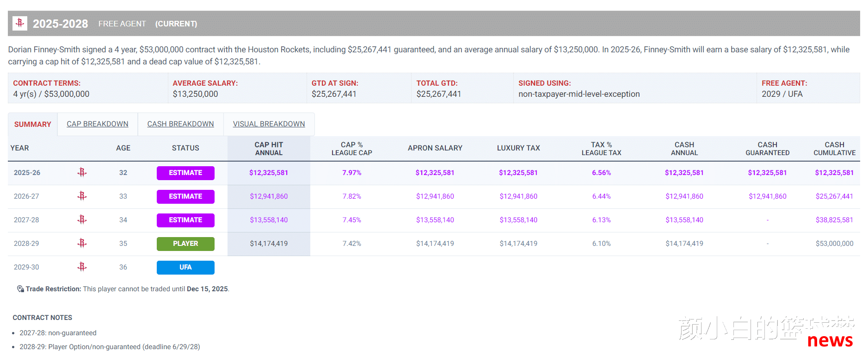Click the Rockets team icon in 2029-30 row
Viewport: 868px width, 357px height.
pos(82,267)
